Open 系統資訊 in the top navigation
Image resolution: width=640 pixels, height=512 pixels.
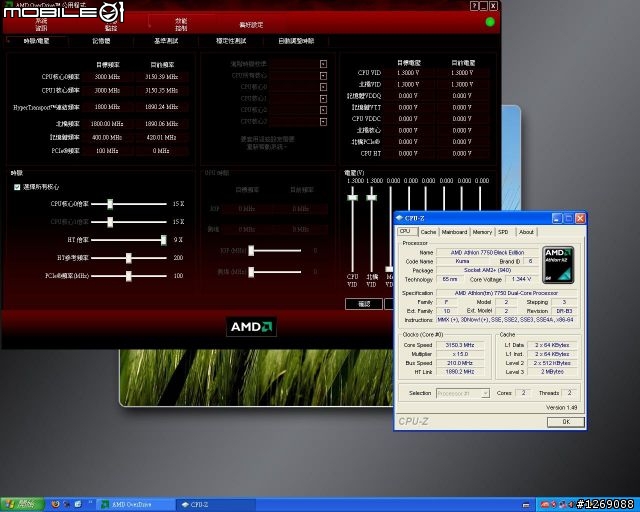pyautogui.click(x=41, y=24)
